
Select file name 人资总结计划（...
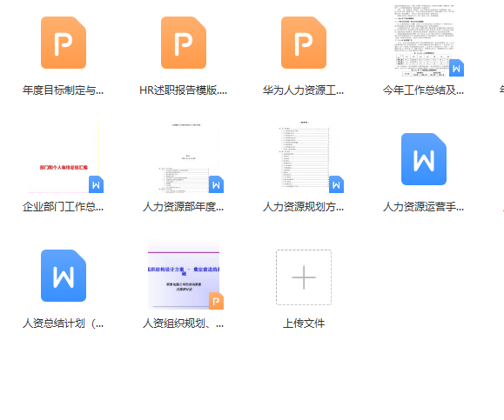pos(63,323)
